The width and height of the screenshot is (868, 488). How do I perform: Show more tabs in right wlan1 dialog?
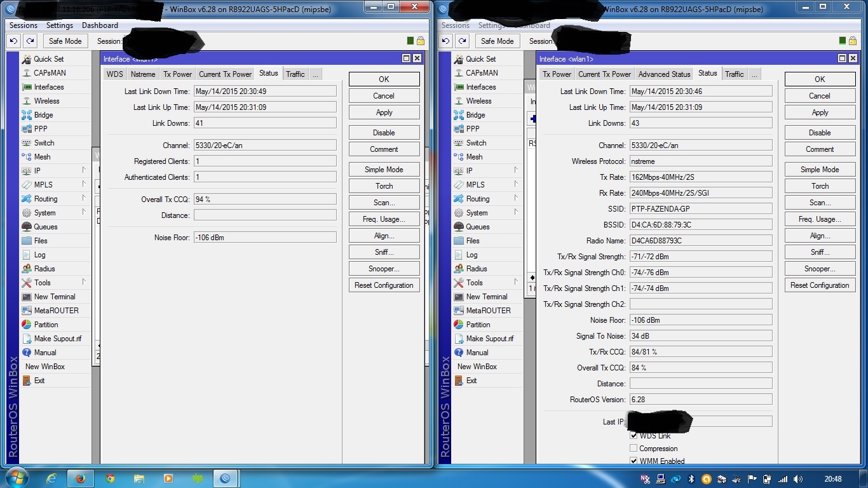click(x=754, y=74)
